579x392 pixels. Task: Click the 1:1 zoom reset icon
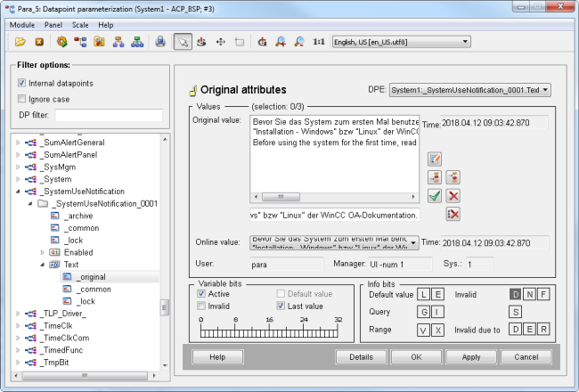coord(319,41)
